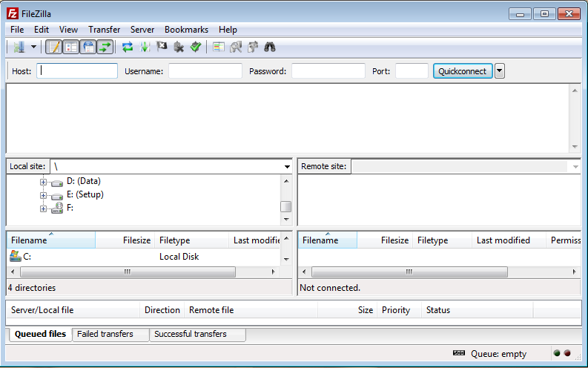Click the Host input field
Viewport: 588px width, 368px height.
click(77, 71)
